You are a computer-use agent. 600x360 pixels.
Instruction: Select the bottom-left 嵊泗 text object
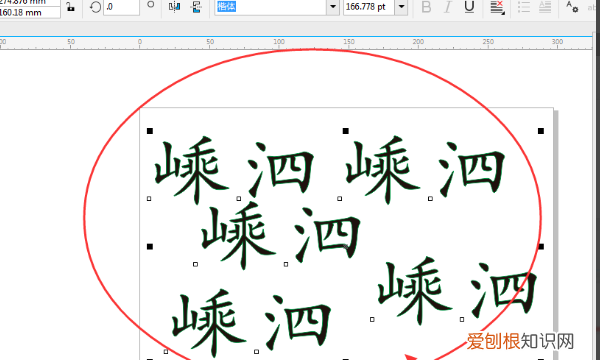pyautogui.click(x=251, y=323)
